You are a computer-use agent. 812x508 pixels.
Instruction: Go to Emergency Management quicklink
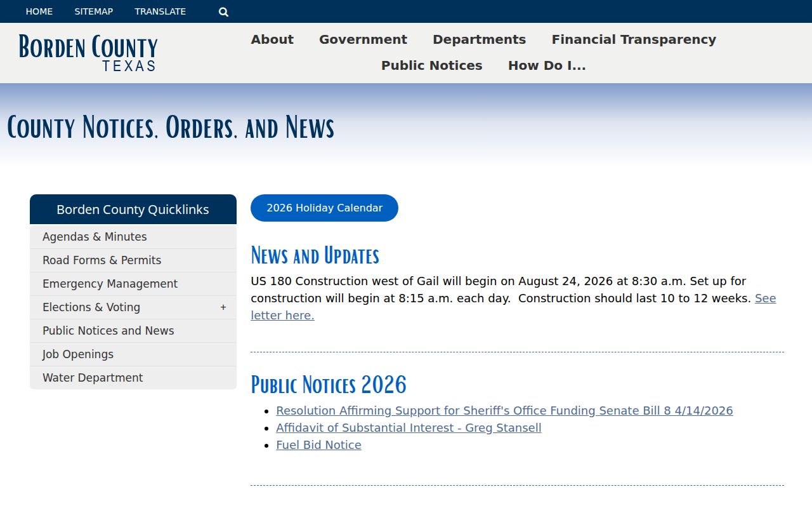133,284
